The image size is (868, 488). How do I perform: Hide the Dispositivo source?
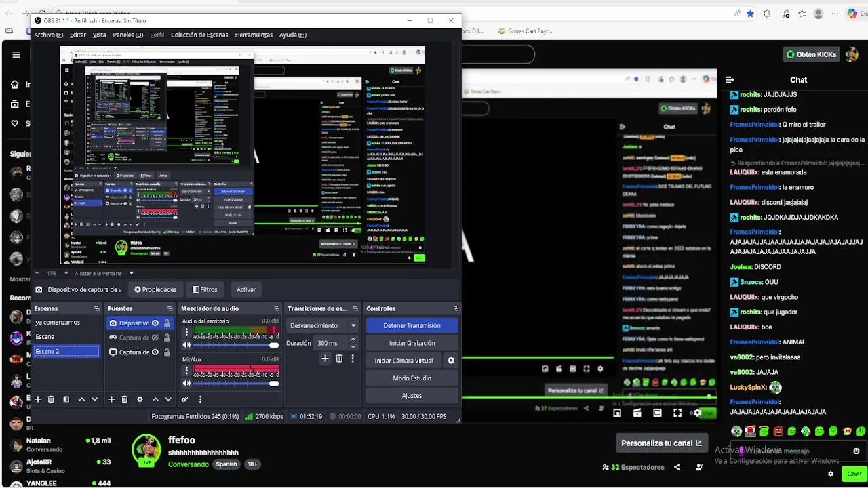click(x=155, y=323)
